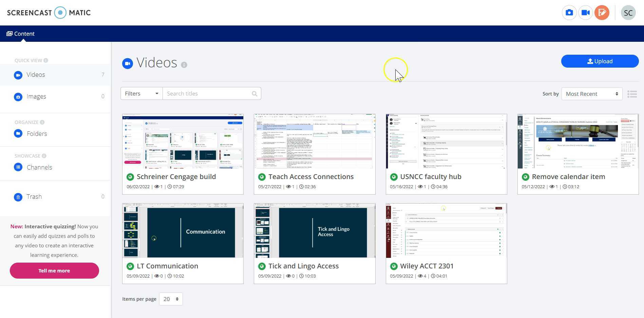Screen dimensions: 644x318
Task: Click the 07:29 duration text
Action: coord(178,187)
